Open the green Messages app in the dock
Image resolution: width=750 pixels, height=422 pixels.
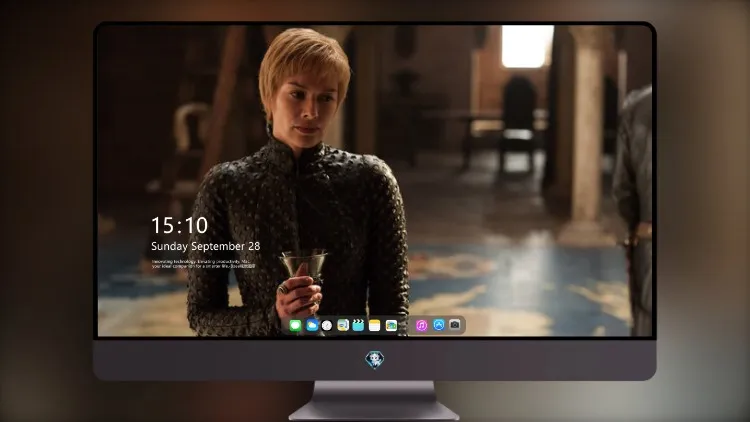(x=295, y=325)
